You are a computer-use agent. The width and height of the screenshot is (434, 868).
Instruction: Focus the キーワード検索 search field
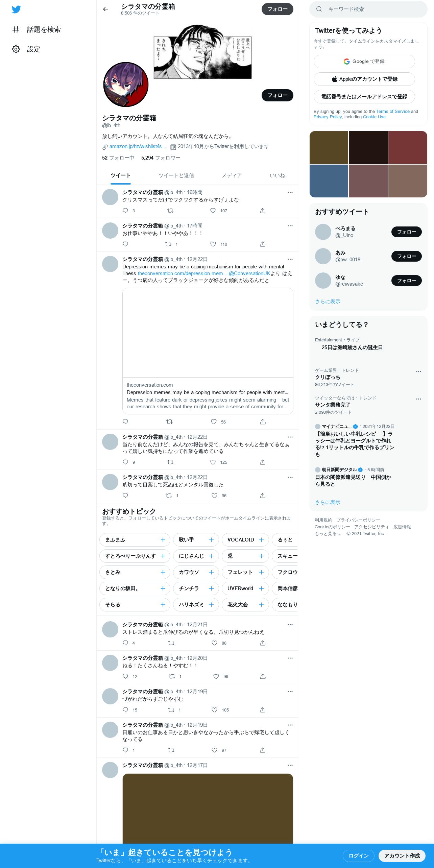(368, 9)
